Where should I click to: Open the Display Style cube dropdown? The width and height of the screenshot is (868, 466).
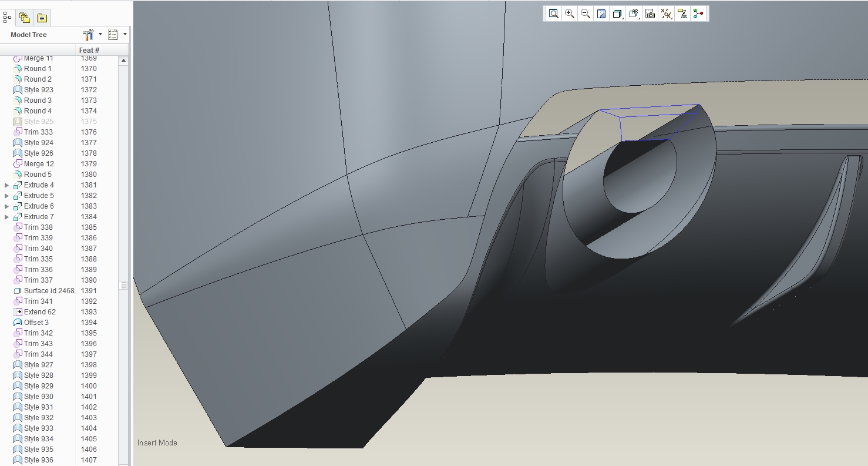point(617,14)
